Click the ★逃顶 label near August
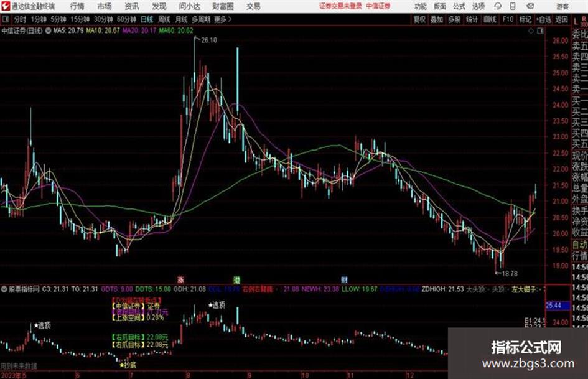 pos(217,306)
